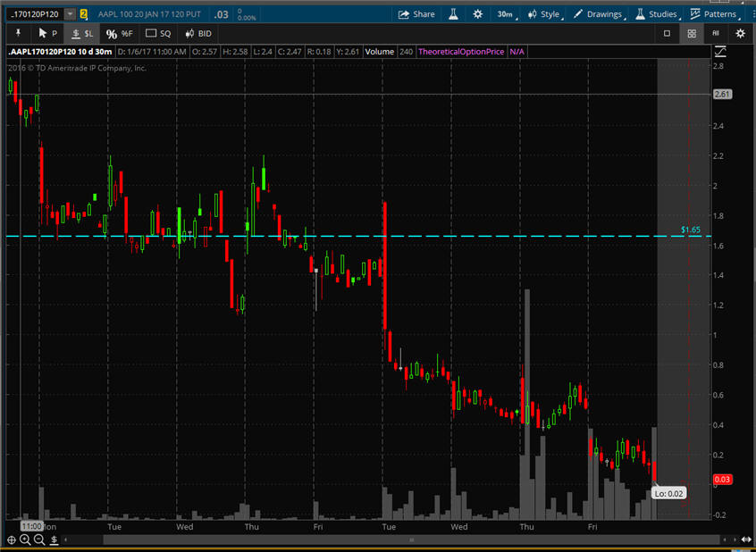The height and width of the screenshot is (552, 756).
Task: Click the horizontal time scrollbar
Action: coord(411,539)
